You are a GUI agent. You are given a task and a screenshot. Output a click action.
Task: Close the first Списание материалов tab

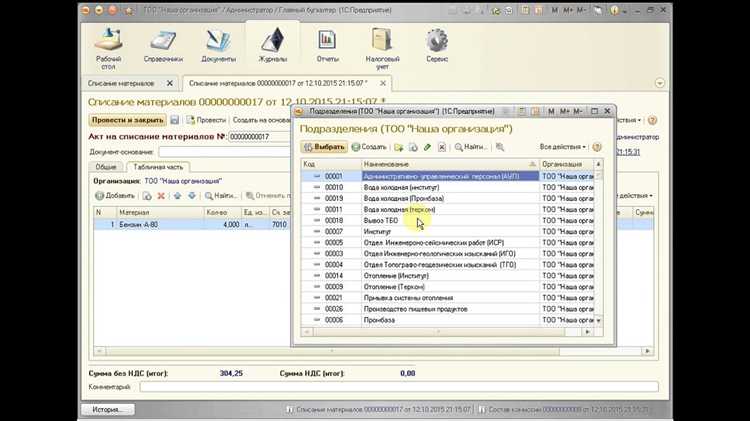[169, 83]
